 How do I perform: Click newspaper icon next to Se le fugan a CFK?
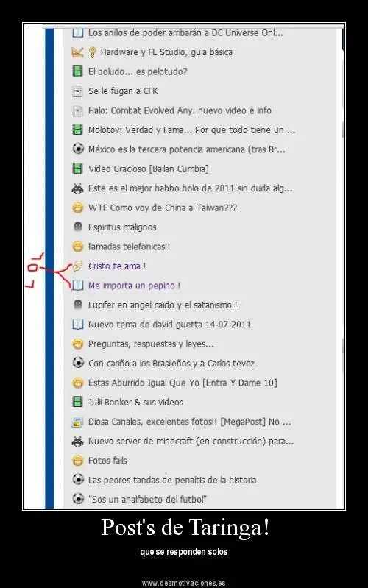77,91
